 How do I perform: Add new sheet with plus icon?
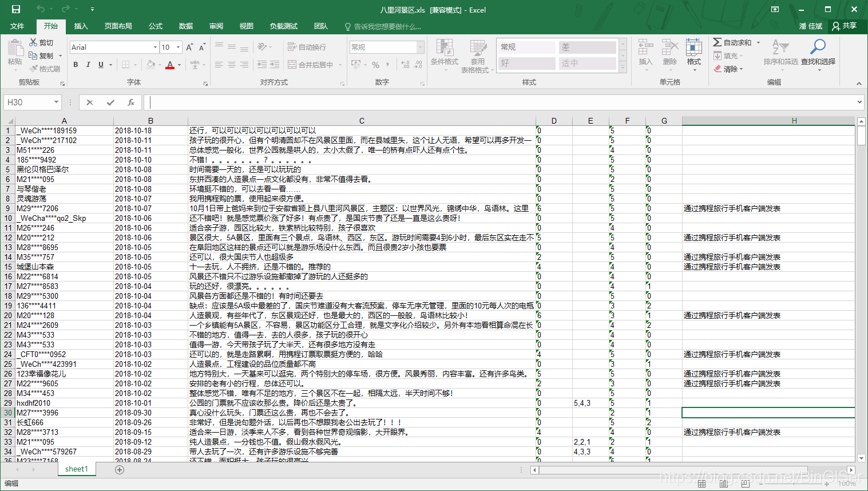pyautogui.click(x=120, y=470)
